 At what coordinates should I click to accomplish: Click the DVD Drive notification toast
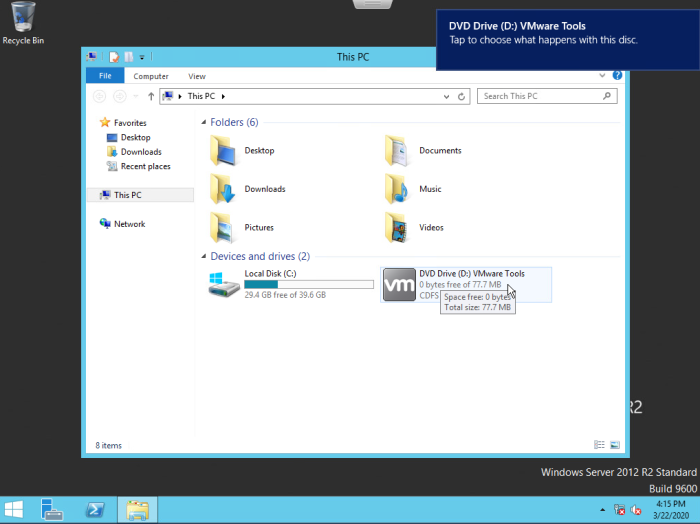[x=568, y=40]
